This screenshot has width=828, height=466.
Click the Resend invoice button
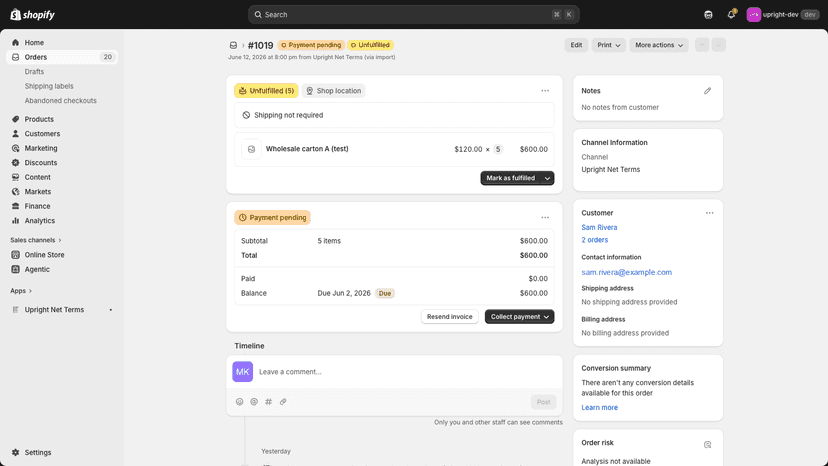(x=449, y=316)
